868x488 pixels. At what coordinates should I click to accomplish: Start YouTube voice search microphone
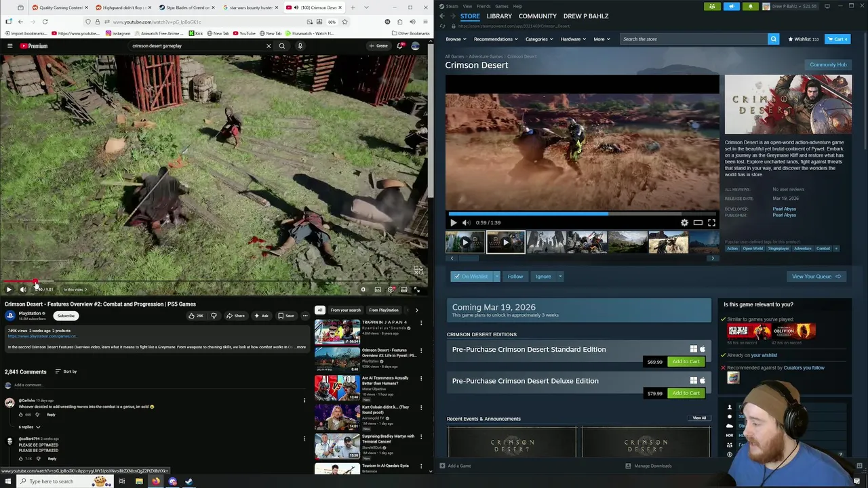pos(300,46)
